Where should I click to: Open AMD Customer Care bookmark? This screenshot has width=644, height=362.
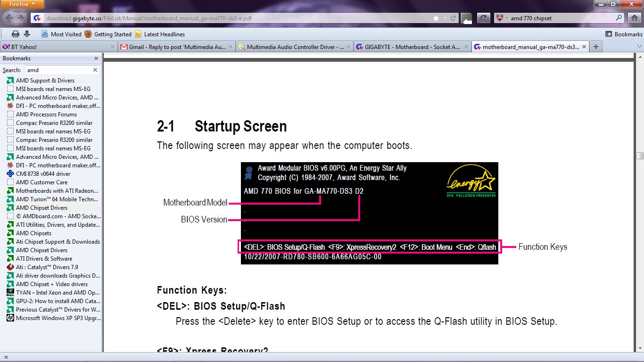point(41,182)
